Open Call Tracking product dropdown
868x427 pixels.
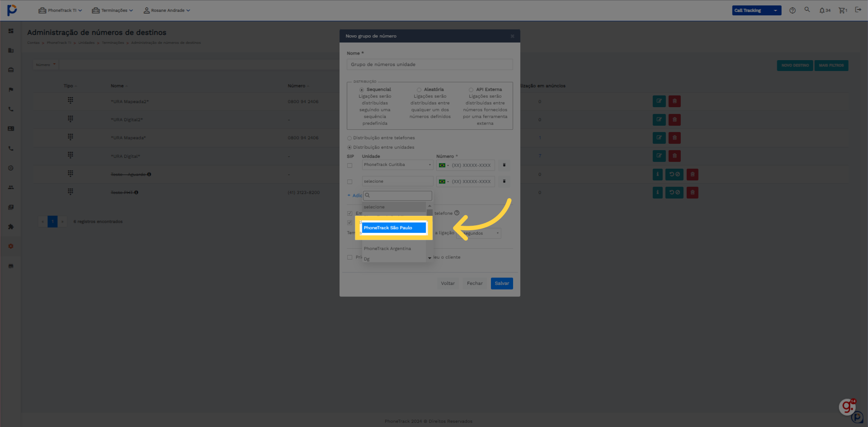coord(756,10)
